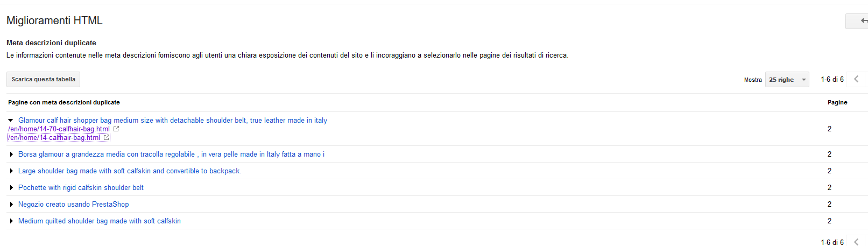Expand the Large shoulder bag row

click(x=11, y=171)
